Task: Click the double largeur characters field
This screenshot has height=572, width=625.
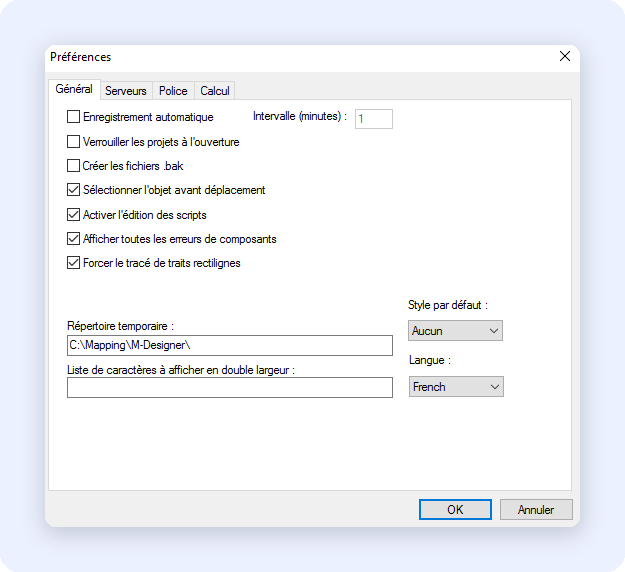Action: (x=230, y=387)
